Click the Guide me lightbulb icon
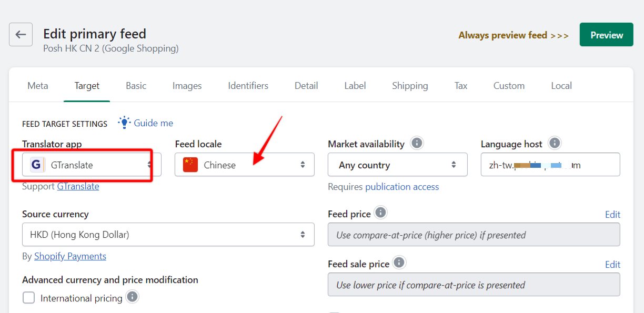Viewport: 644px width, 313px height. point(124,123)
